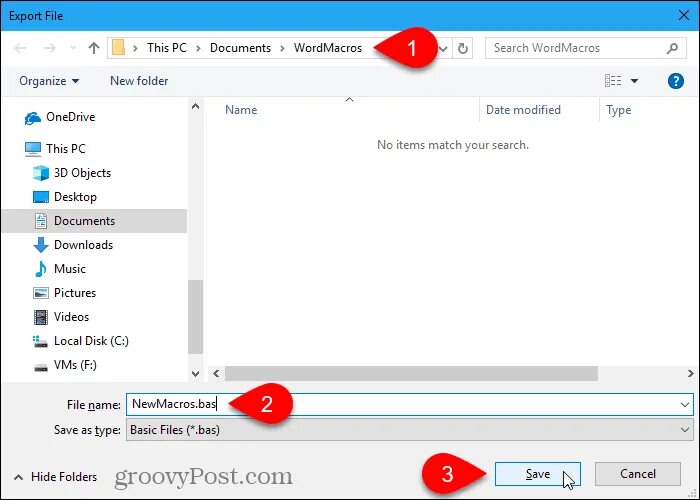Create a New folder
The image size is (700, 500).
[139, 81]
